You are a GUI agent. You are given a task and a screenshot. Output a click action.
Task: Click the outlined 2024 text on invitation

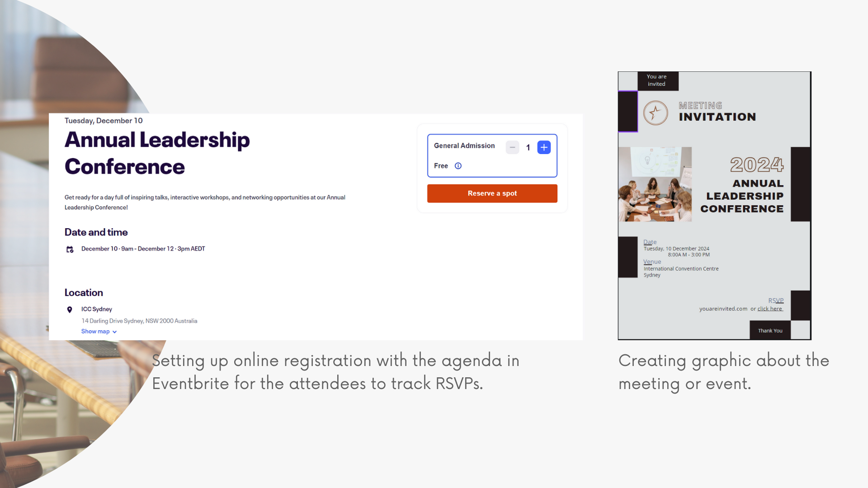[757, 164]
